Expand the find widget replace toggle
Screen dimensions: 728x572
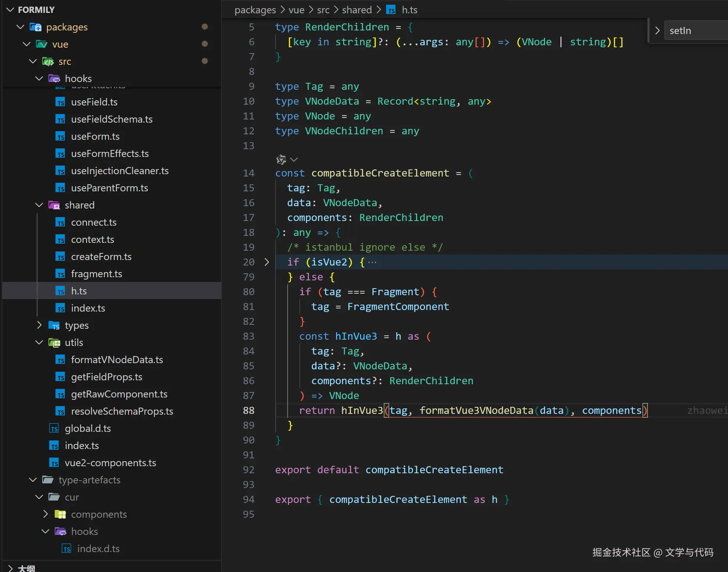point(657,30)
